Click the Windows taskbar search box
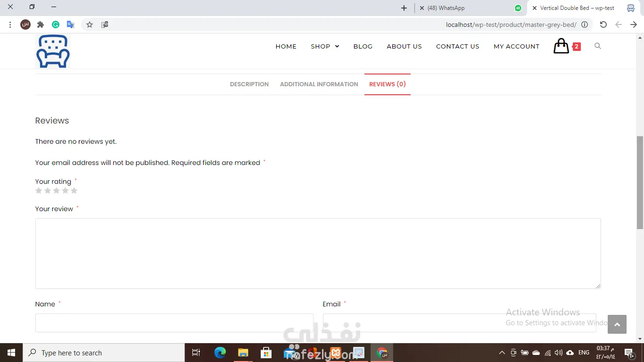644x362 pixels. click(104, 353)
